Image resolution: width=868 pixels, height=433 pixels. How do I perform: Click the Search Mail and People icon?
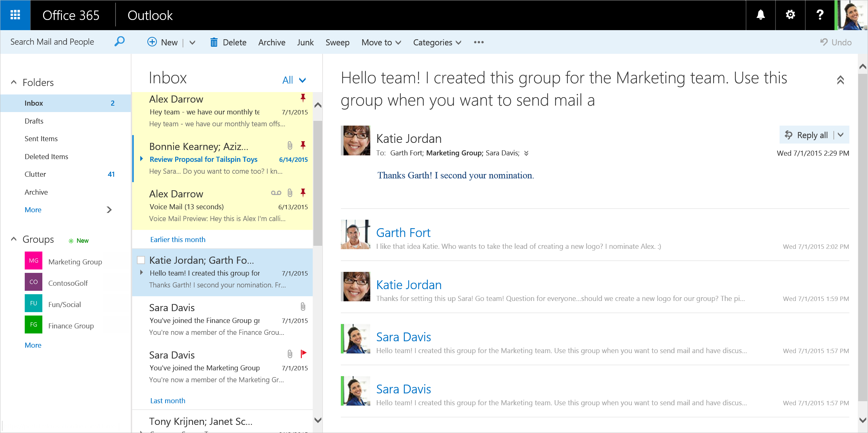click(119, 42)
